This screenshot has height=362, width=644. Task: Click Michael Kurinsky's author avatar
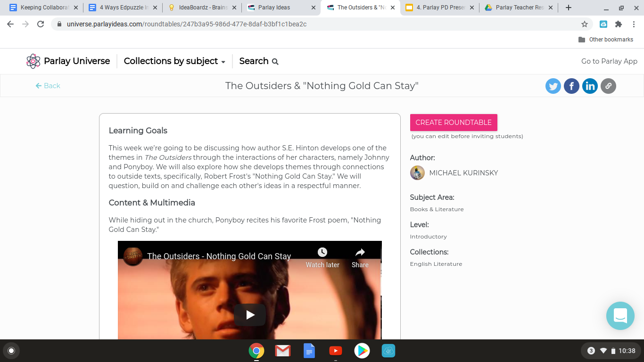pyautogui.click(x=417, y=173)
